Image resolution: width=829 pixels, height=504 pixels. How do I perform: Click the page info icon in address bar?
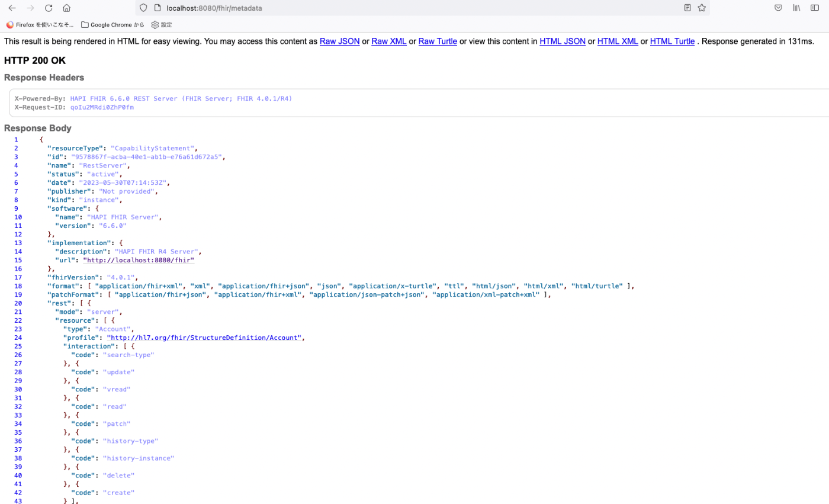158,8
